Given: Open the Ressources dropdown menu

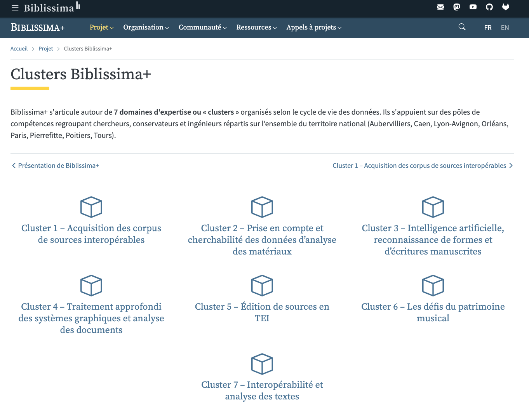Looking at the screenshot, I should coord(256,28).
